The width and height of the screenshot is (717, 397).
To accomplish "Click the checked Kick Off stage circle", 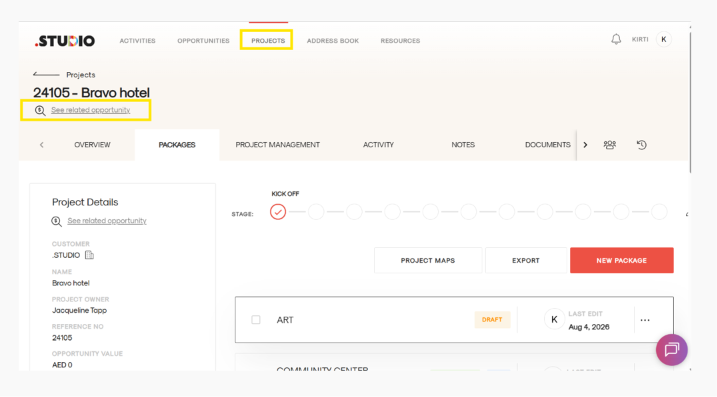I will click(x=278, y=212).
